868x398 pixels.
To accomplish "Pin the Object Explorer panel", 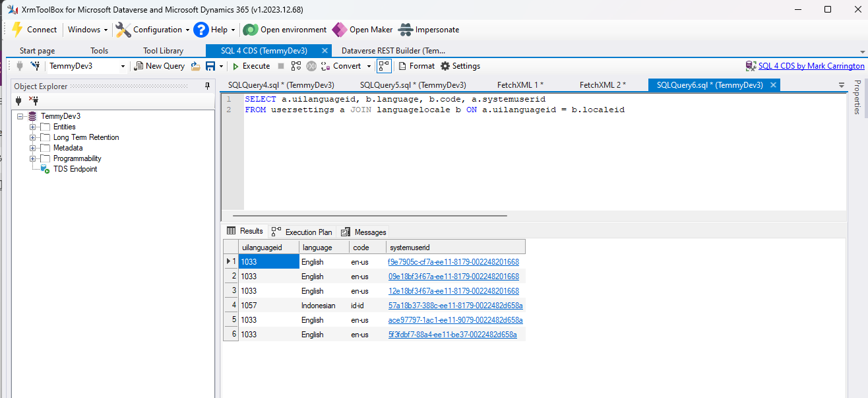I will pos(207,86).
